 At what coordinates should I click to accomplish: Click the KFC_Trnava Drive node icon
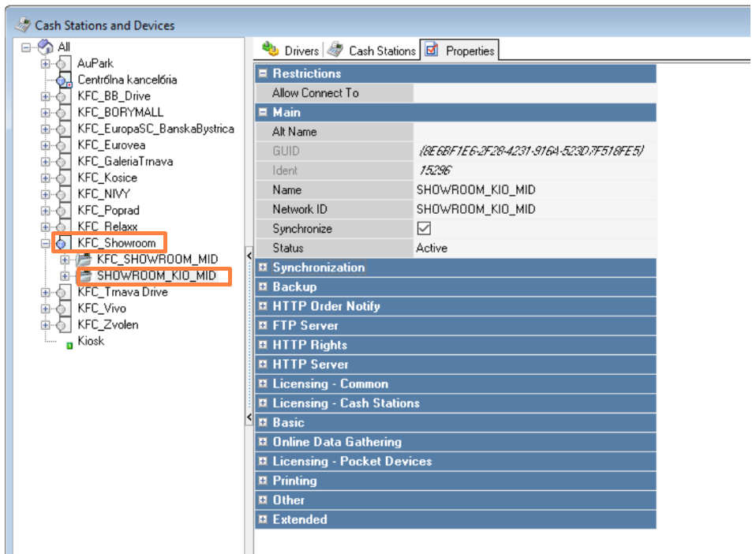point(62,293)
